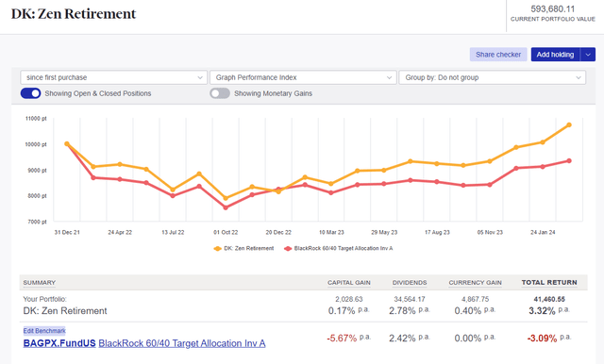Click the benchmark capital gain -5.67% p.a.
This screenshot has width=604, height=364.
click(348, 339)
